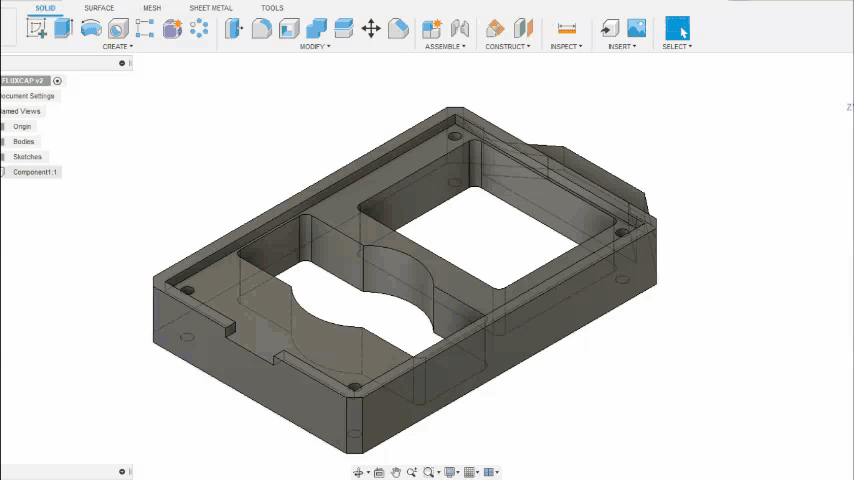Image resolution: width=854 pixels, height=480 pixels.
Task: Select the Create Sketch tool
Action: (37, 28)
